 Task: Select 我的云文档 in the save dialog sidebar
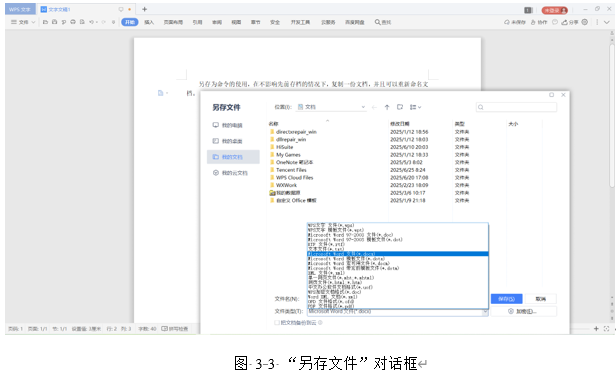click(233, 173)
